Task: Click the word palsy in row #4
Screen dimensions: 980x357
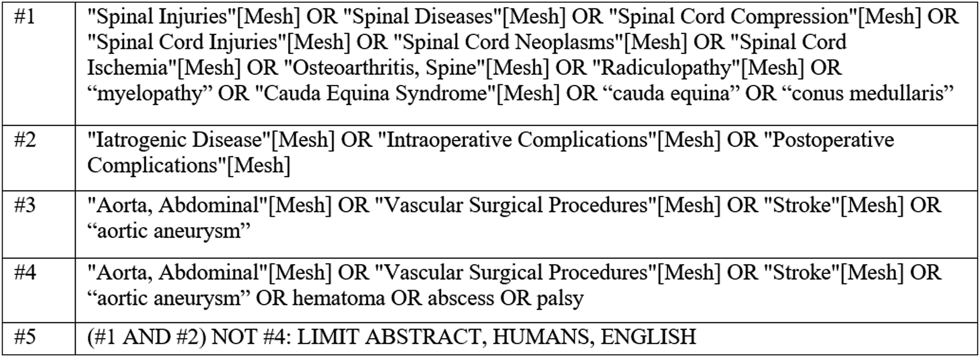Action: click(x=560, y=298)
